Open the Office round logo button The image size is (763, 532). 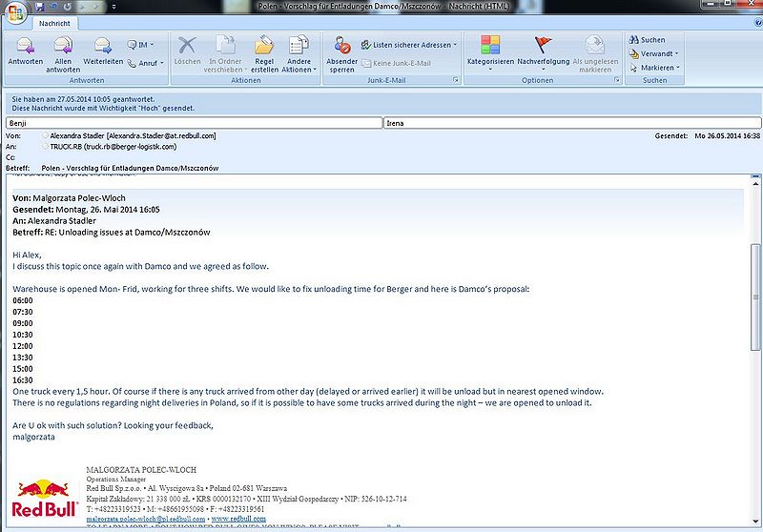tap(15, 12)
